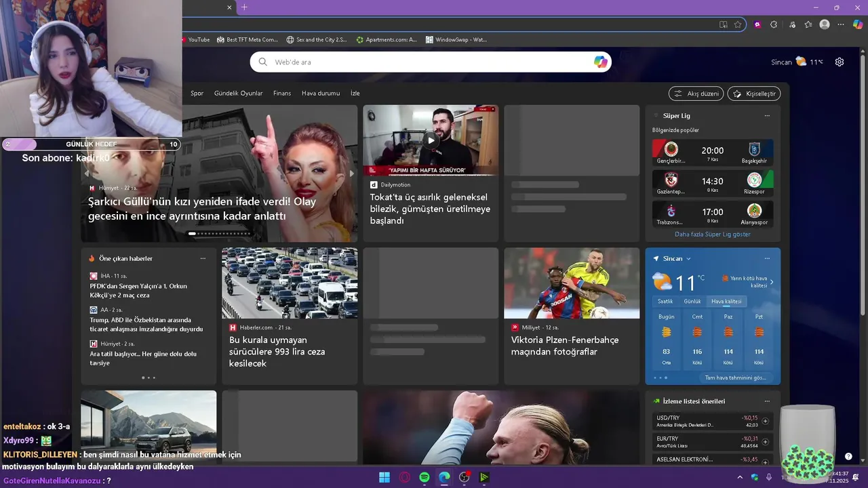Open the Extensions puzzle icon
Image resolution: width=868 pixels, height=488 pixels.
click(x=774, y=24)
